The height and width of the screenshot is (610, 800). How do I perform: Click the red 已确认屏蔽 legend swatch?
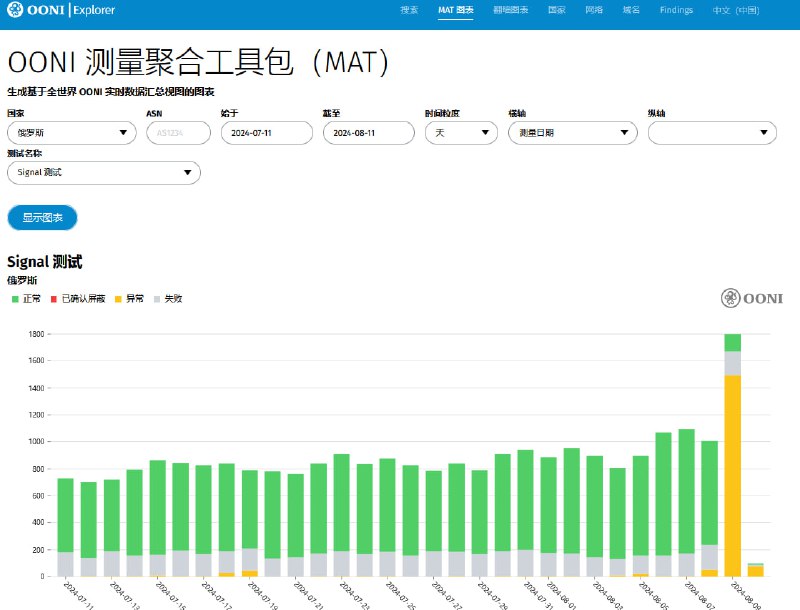(54, 299)
